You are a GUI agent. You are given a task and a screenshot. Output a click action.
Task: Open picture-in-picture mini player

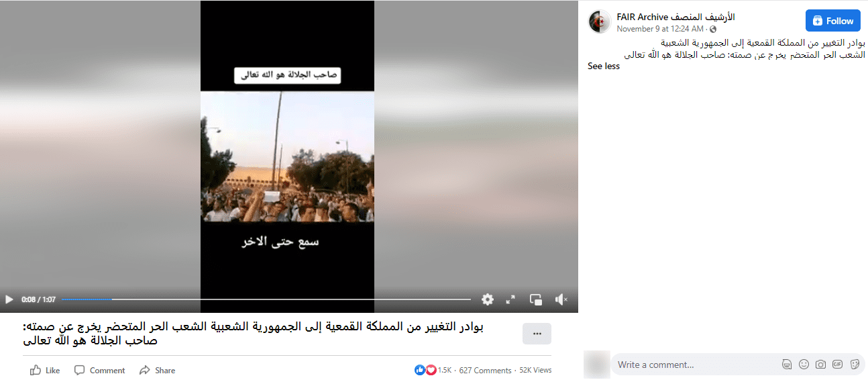[535, 299]
